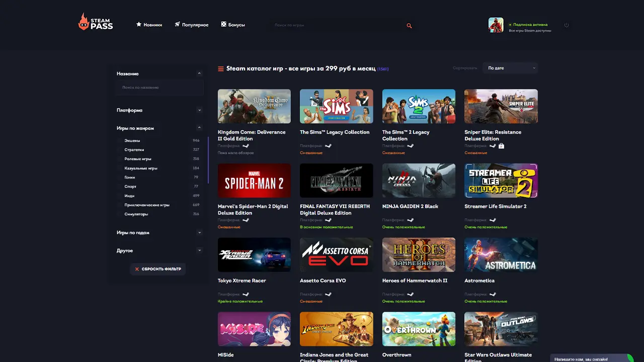The height and width of the screenshot is (362, 644).
Task: Expand the Платформа filter section
Action: coord(199,110)
